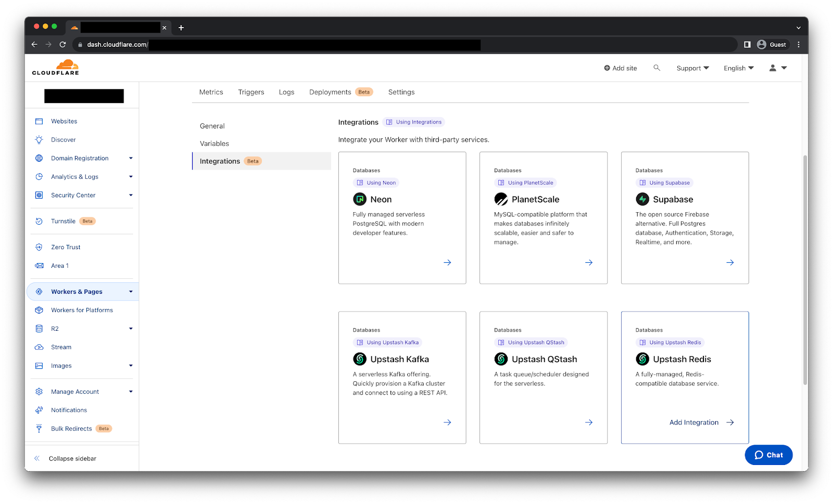Click the Supabase logo icon
Screen dimensions: 833x504
[642, 199]
